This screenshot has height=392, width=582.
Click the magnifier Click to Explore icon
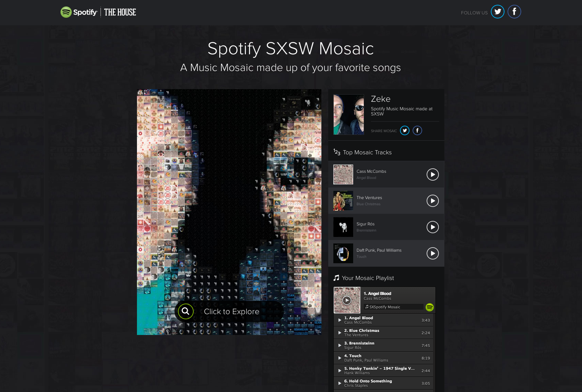coord(185,311)
